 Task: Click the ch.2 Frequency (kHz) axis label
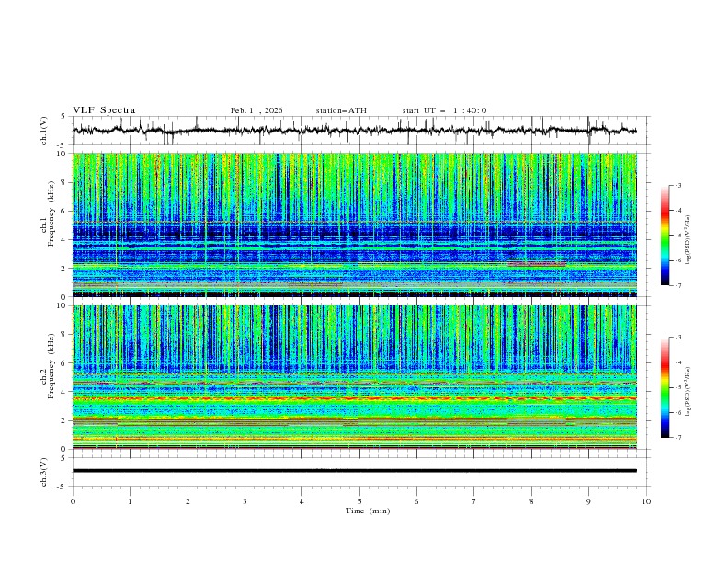(52, 367)
